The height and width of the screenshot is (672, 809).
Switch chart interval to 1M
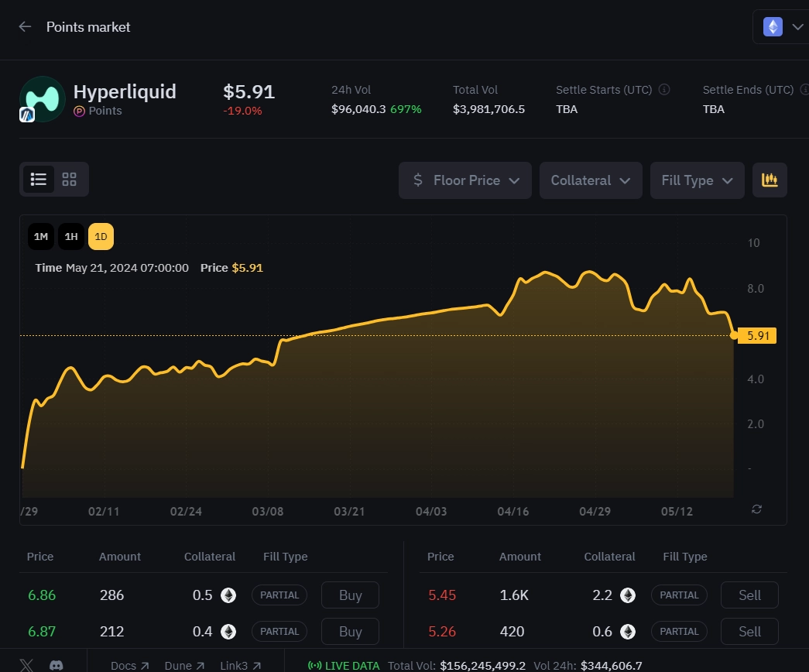[x=40, y=236]
